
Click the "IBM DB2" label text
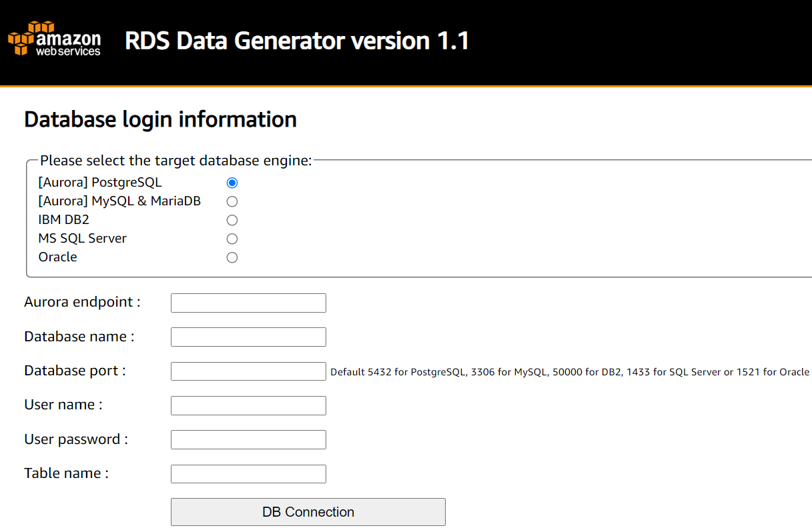(x=63, y=220)
